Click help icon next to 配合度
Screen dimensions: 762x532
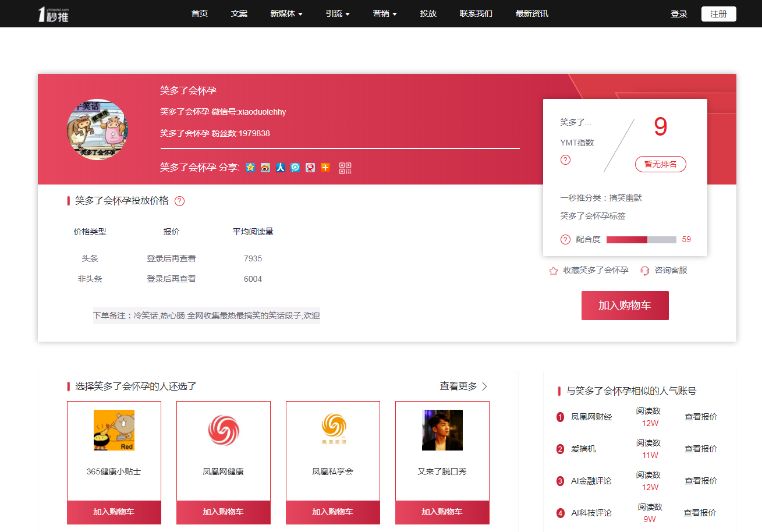pos(565,239)
